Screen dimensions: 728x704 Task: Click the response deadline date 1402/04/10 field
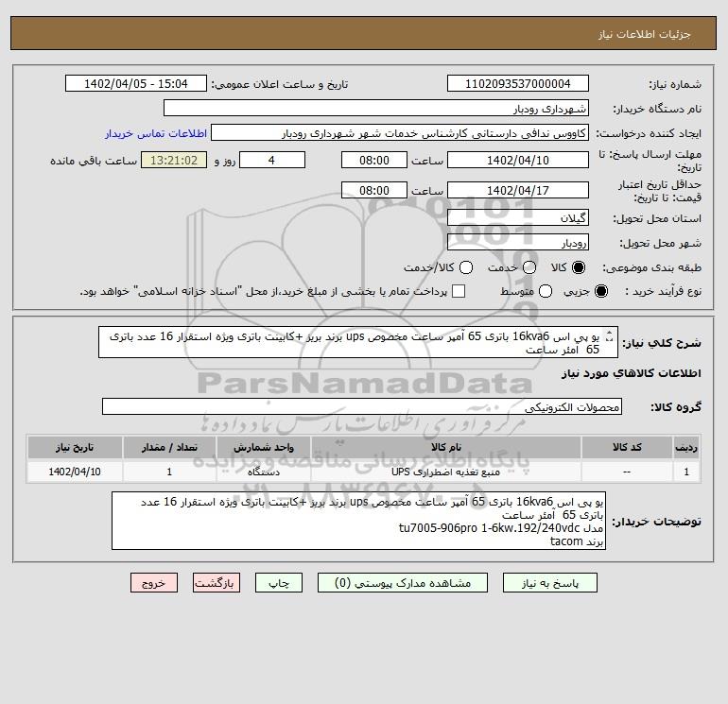coord(518,160)
